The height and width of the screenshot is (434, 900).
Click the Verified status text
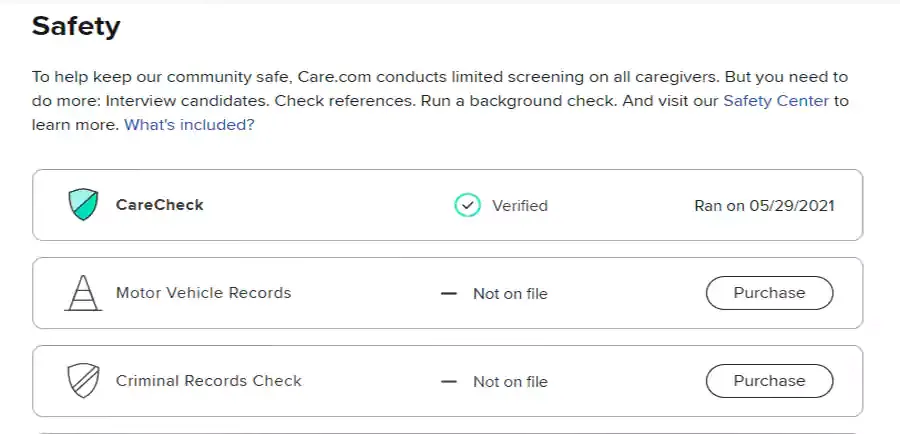pyautogui.click(x=519, y=206)
